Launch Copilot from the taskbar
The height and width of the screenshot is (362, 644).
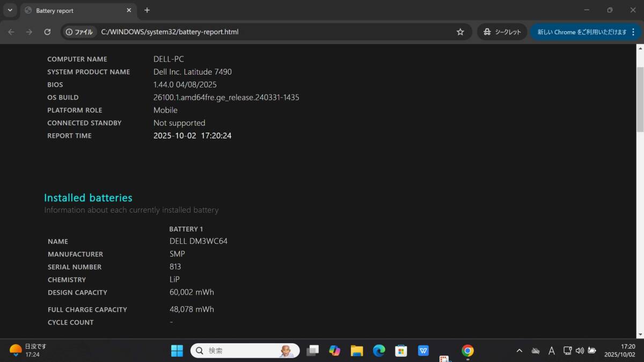click(x=335, y=351)
